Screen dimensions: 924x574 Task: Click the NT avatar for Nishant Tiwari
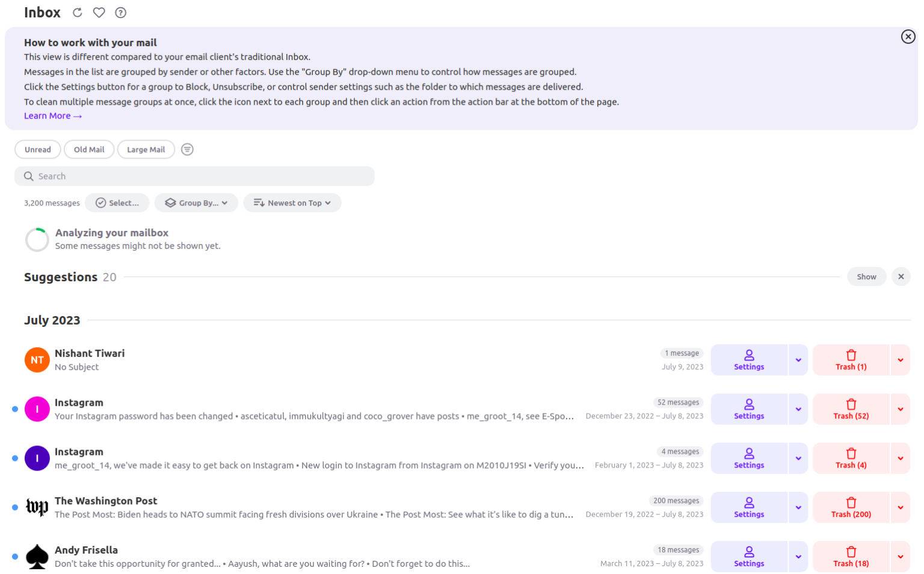click(x=37, y=360)
